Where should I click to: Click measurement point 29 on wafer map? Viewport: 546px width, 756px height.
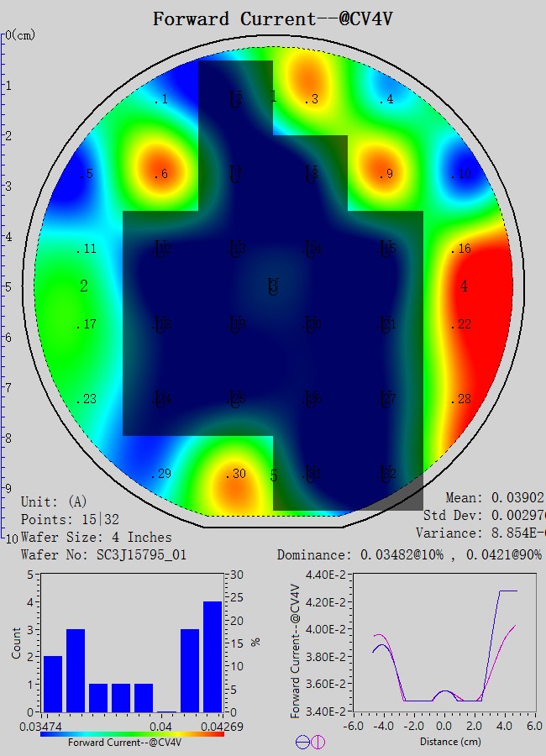coord(160,475)
